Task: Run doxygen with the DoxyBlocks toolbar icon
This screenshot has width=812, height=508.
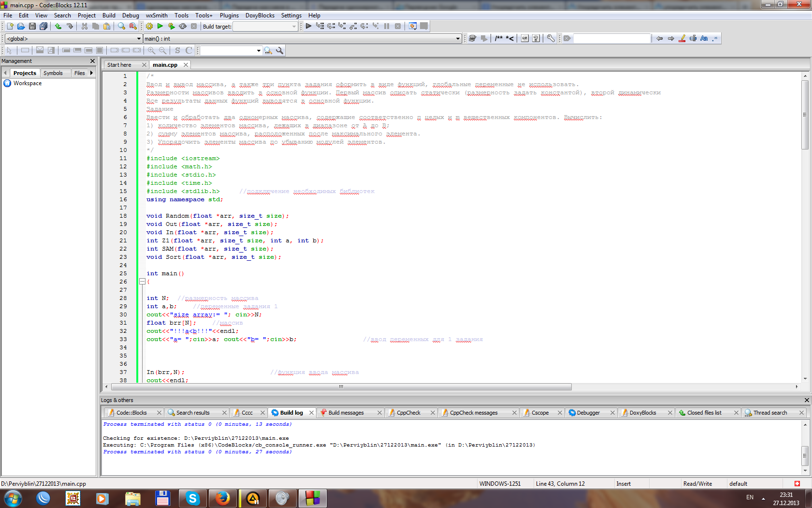Action: coord(473,38)
